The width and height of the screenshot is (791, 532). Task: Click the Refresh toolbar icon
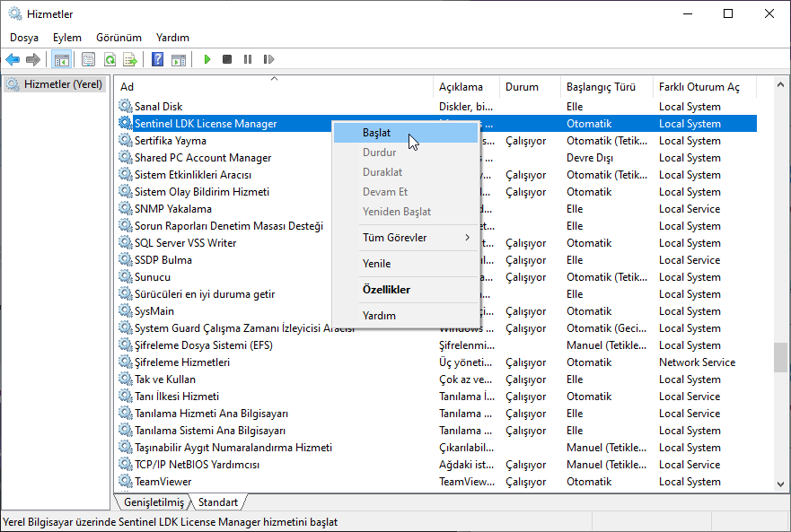tap(110, 59)
